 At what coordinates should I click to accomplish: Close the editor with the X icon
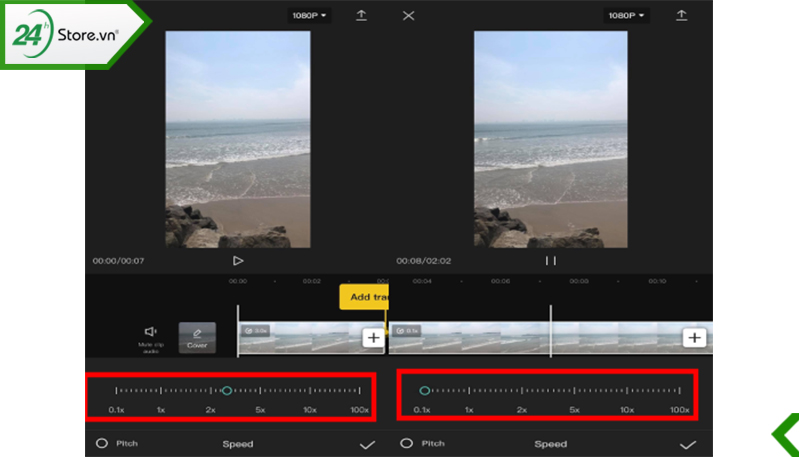(408, 16)
